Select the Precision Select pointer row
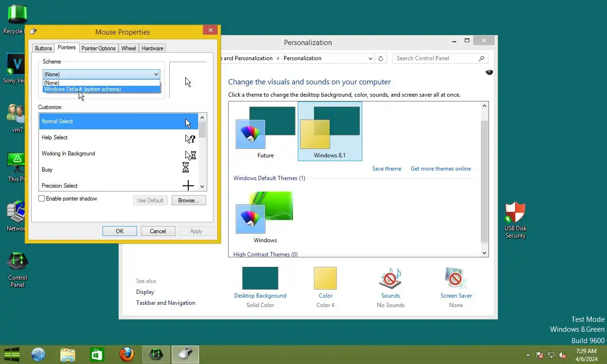 (119, 185)
